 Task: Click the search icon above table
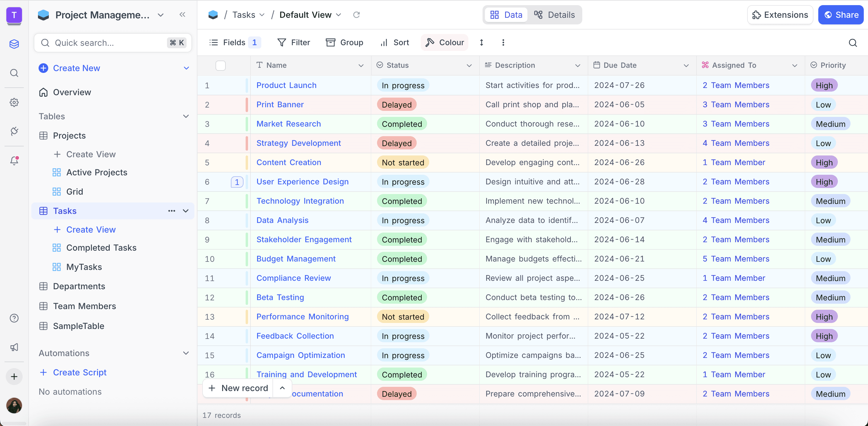pos(853,43)
